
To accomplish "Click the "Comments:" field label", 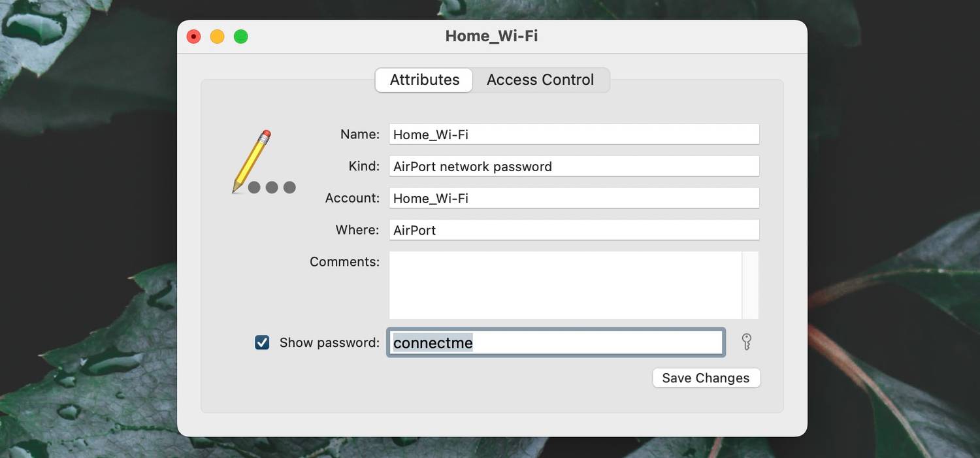I will click(344, 262).
